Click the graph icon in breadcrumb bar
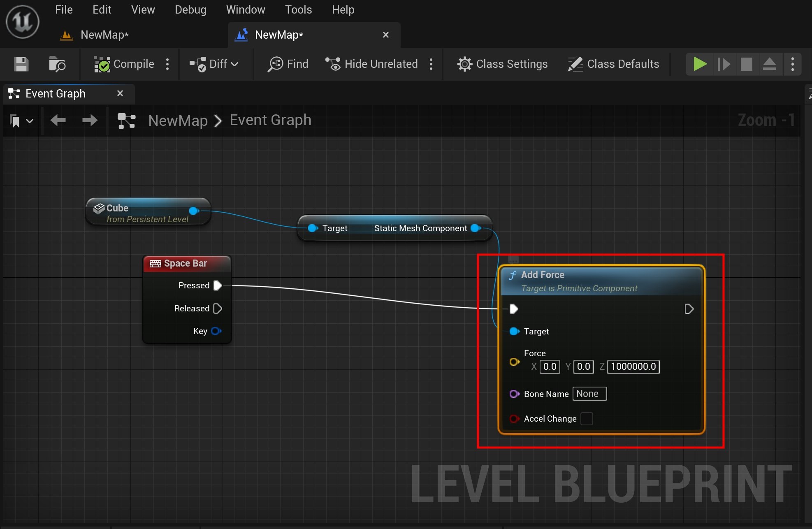 click(126, 121)
